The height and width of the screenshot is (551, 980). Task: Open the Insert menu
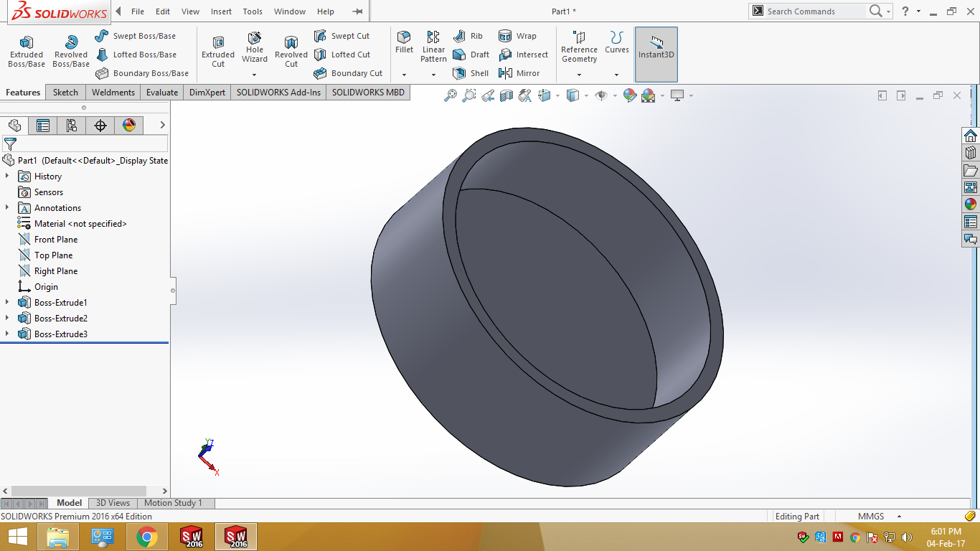tap(221, 11)
